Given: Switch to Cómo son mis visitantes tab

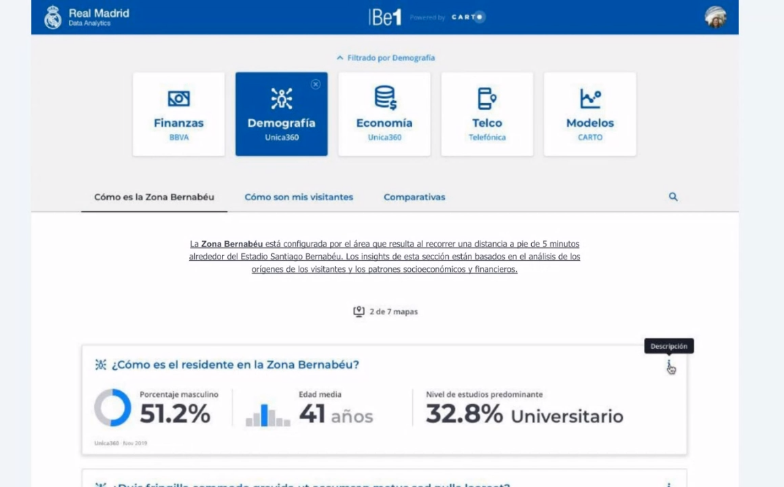Looking at the screenshot, I should (298, 197).
